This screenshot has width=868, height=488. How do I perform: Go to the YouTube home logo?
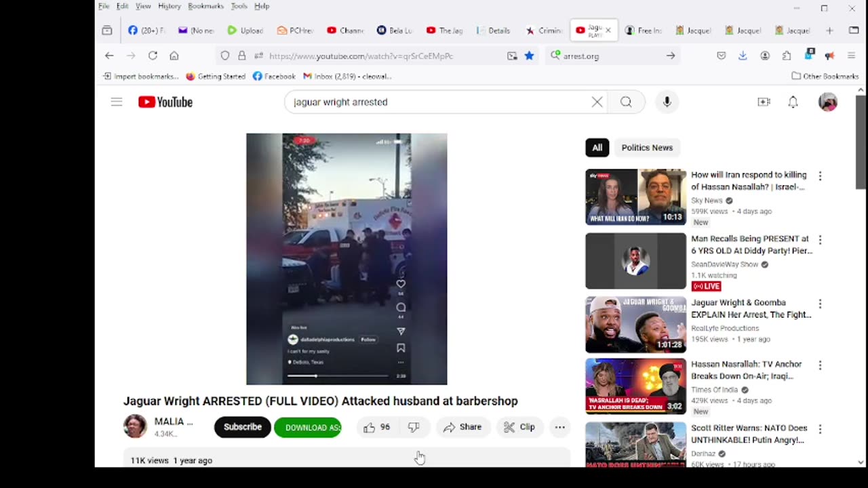165,102
